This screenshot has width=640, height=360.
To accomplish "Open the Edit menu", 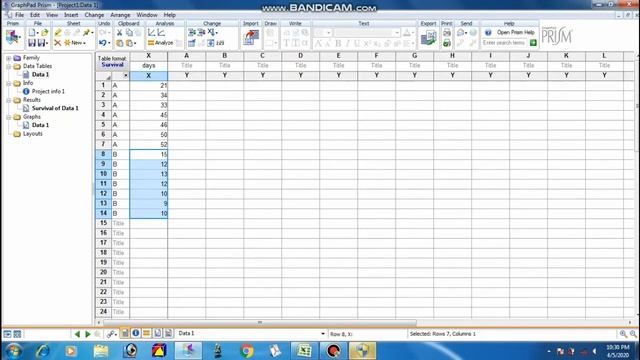I will coord(35,15).
